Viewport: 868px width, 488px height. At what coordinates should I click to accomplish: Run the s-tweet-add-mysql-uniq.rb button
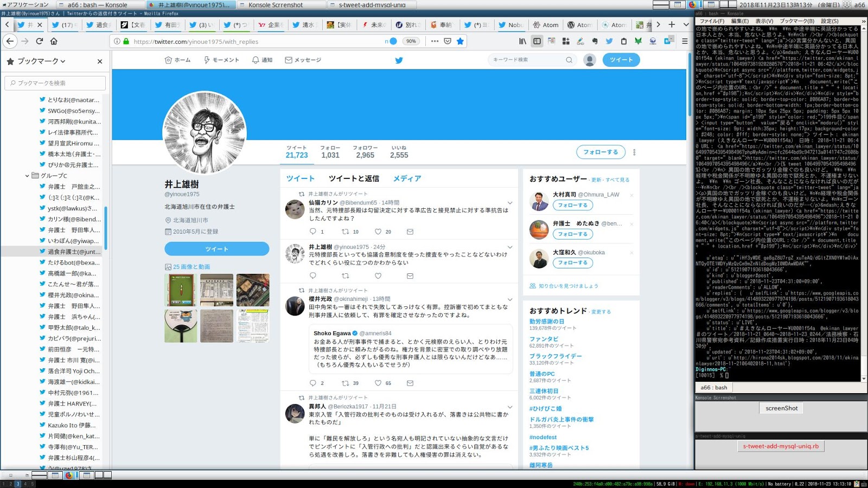(x=780, y=446)
